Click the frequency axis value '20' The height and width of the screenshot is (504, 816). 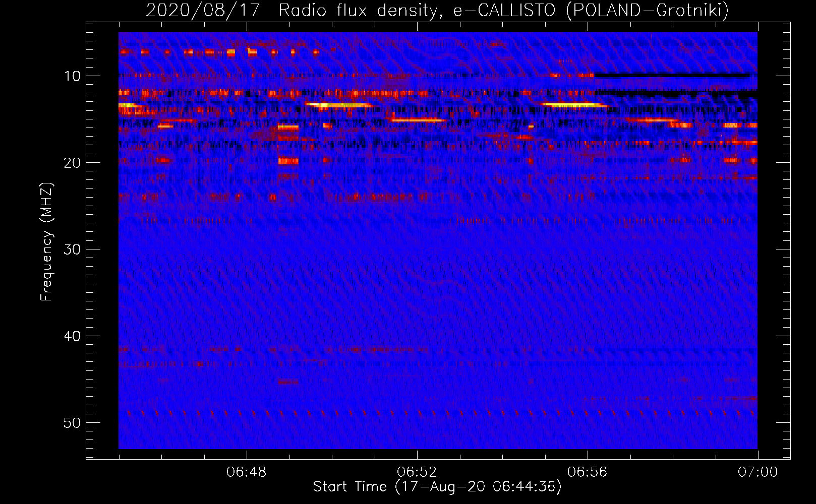click(x=73, y=163)
